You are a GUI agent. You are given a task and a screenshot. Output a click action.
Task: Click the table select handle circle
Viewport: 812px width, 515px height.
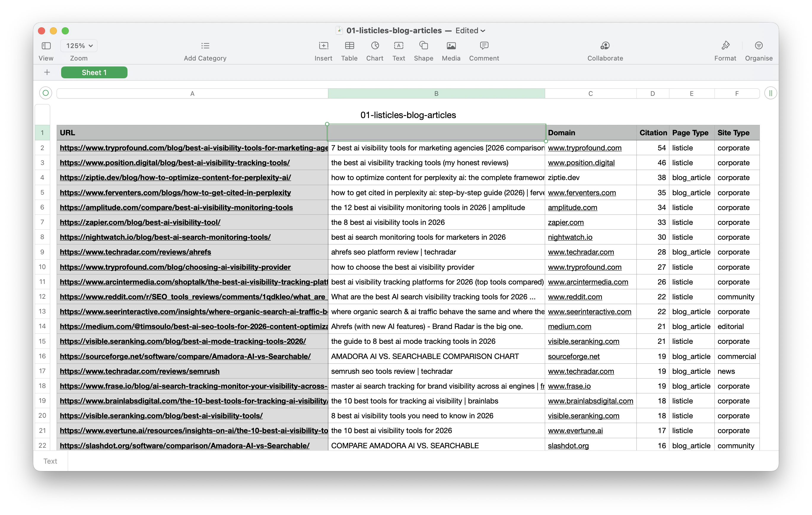[46, 93]
